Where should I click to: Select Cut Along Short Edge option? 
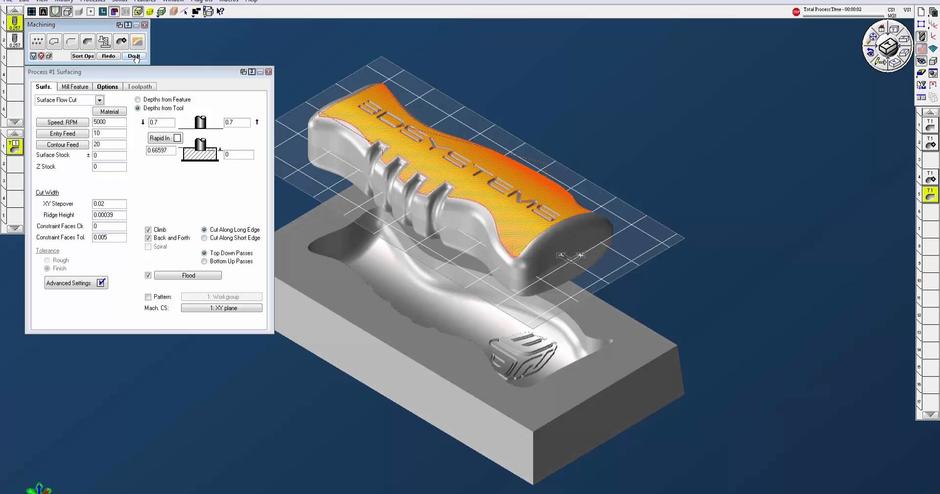tap(204, 238)
